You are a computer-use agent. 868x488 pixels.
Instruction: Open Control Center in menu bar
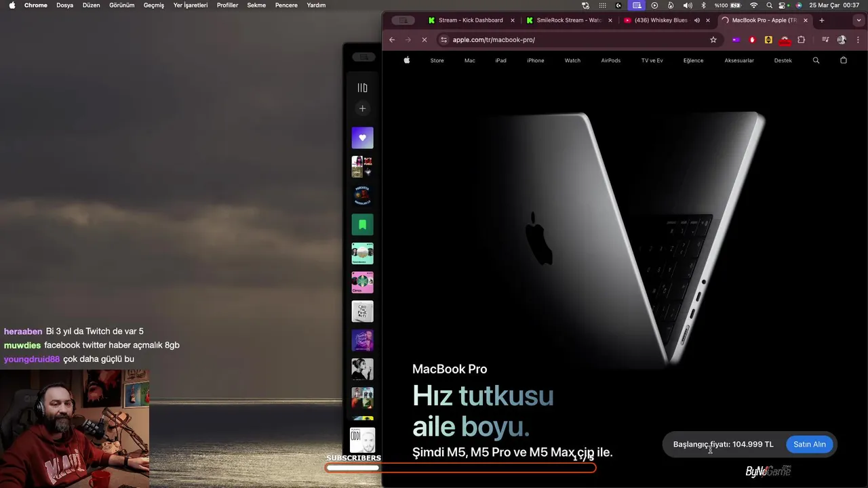click(x=783, y=5)
